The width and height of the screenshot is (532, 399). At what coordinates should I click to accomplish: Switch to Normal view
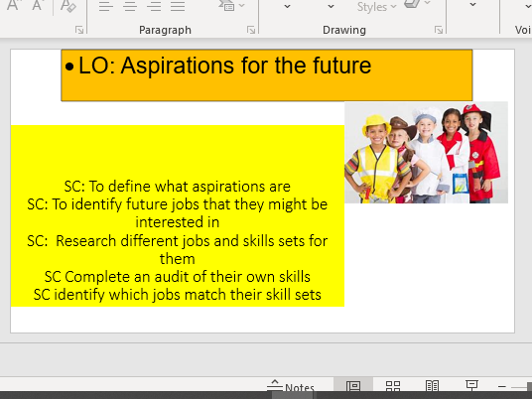pyautogui.click(x=353, y=386)
